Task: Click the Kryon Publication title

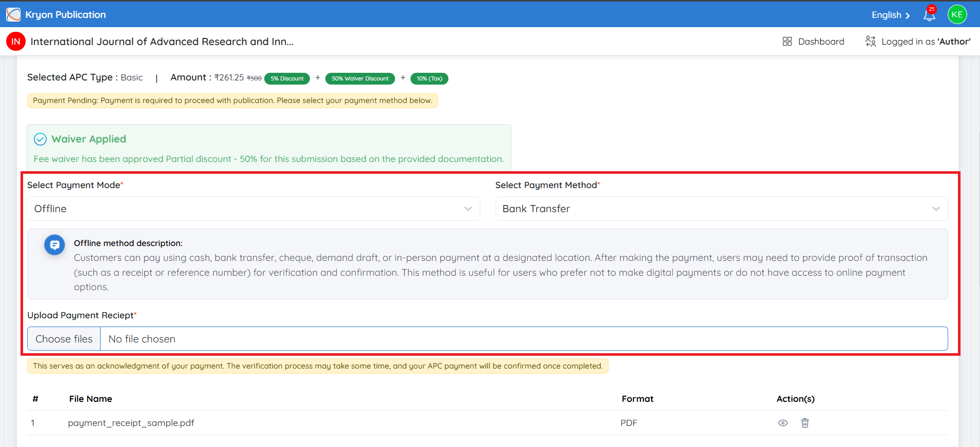Action: click(x=66, y=14)
